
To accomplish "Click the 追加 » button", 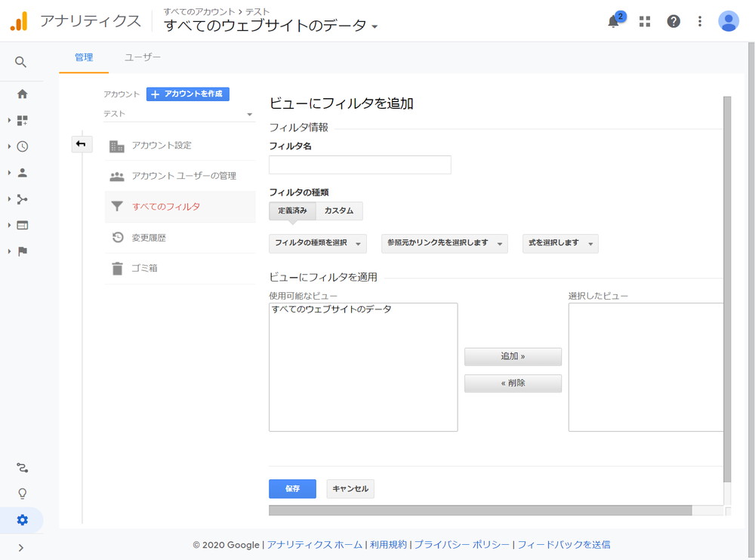I will coord(513,357).
